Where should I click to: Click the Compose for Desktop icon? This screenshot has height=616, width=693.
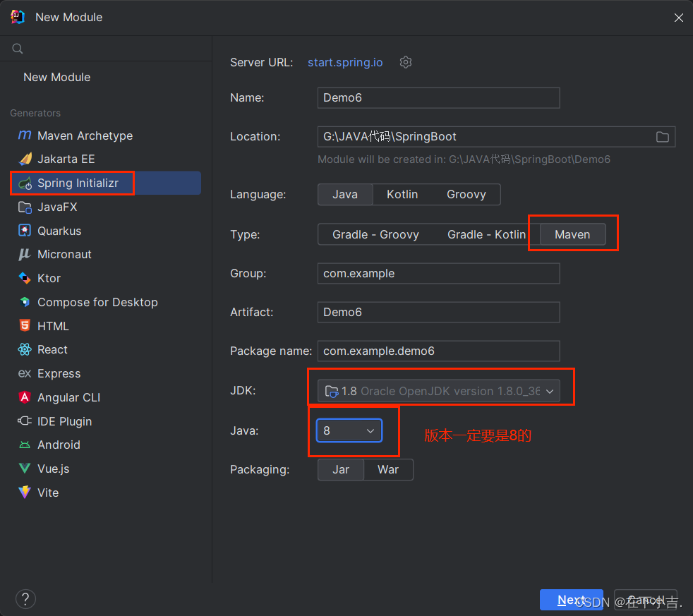click(x=25, y=302)
